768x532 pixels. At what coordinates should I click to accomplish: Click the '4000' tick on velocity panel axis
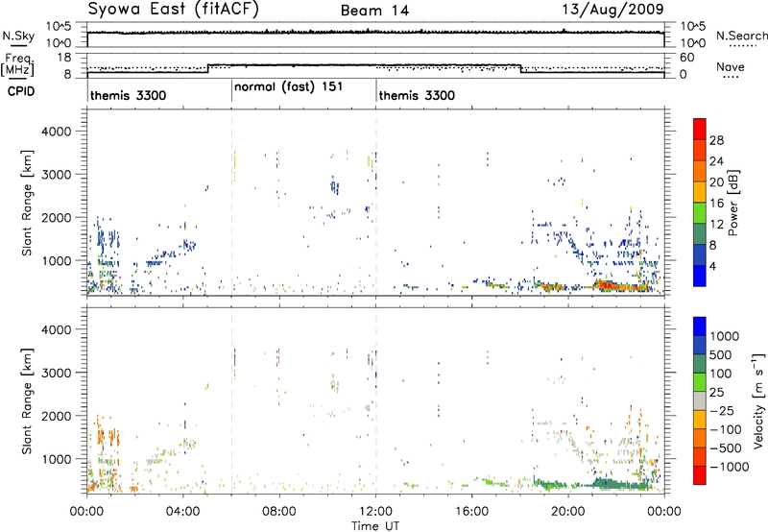tap(57, 329)
